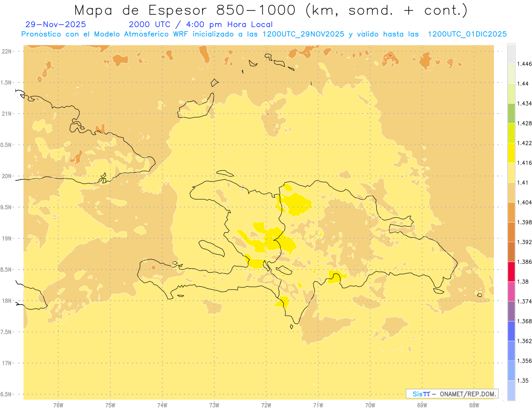532x411 pixels.
Task: Select the light gray top colorbar segment
Action: [x=511, y=54]
